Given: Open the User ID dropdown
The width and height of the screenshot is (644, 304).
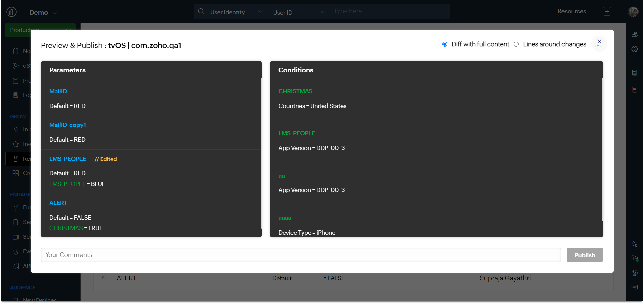Looking at the screenshot, I should [298, 12].
